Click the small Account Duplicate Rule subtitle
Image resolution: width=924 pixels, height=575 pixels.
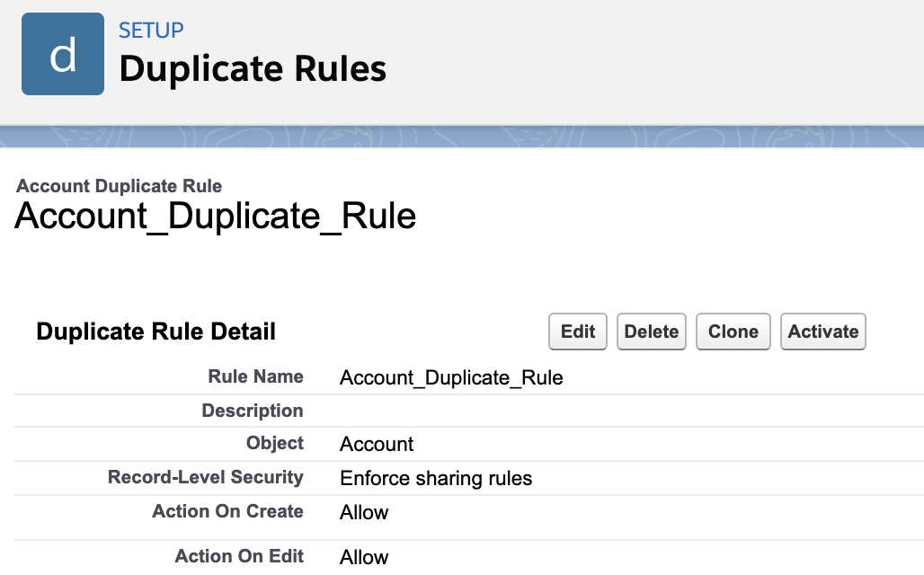pyautogui.click(x=120, y=186)
